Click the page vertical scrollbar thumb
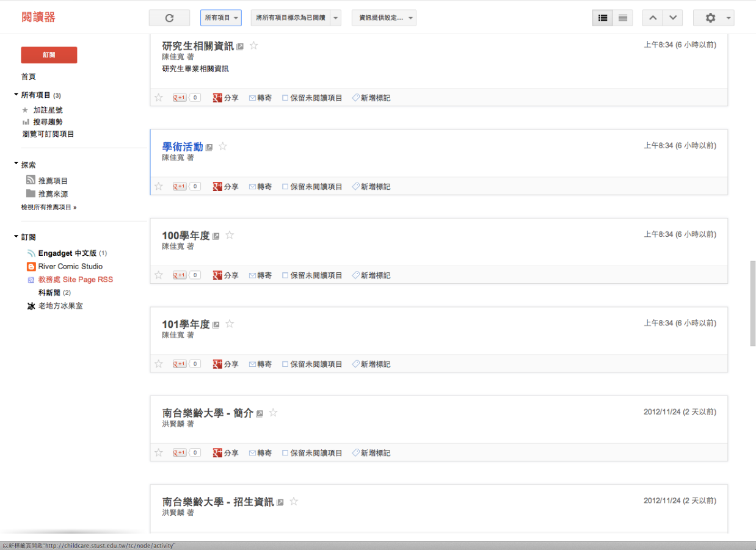This screenshot has height=550, width=756. coord(752,303)
